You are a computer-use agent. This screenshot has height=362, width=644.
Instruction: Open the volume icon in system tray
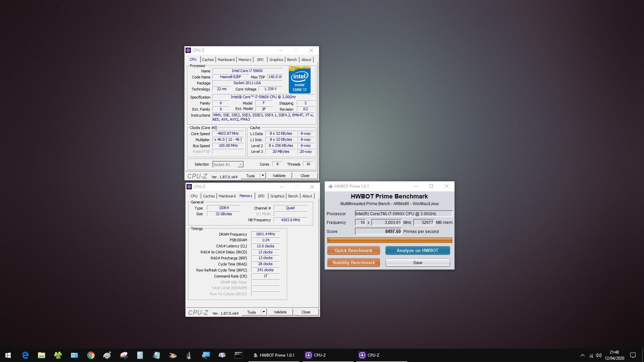point(599,355)
